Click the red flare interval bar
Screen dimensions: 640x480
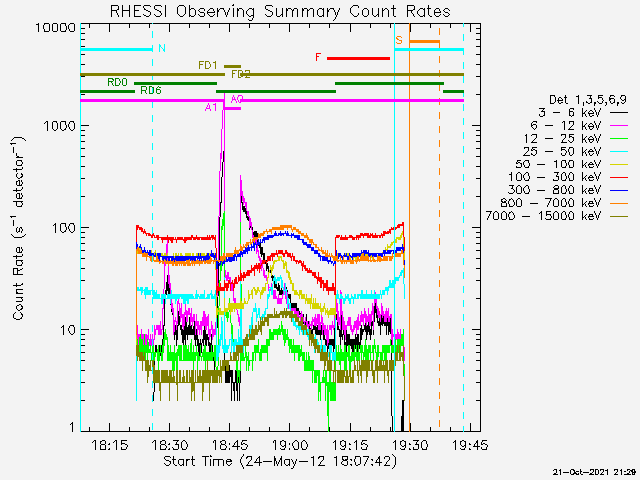tap(358, 58)
